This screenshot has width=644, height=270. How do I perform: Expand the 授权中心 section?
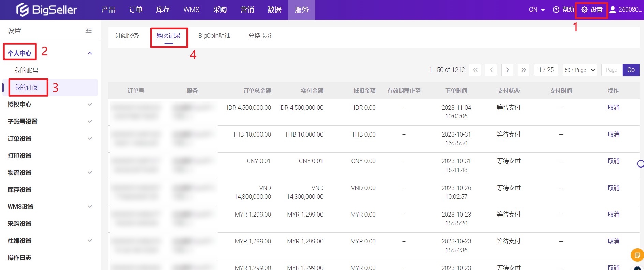click(90, 105)
